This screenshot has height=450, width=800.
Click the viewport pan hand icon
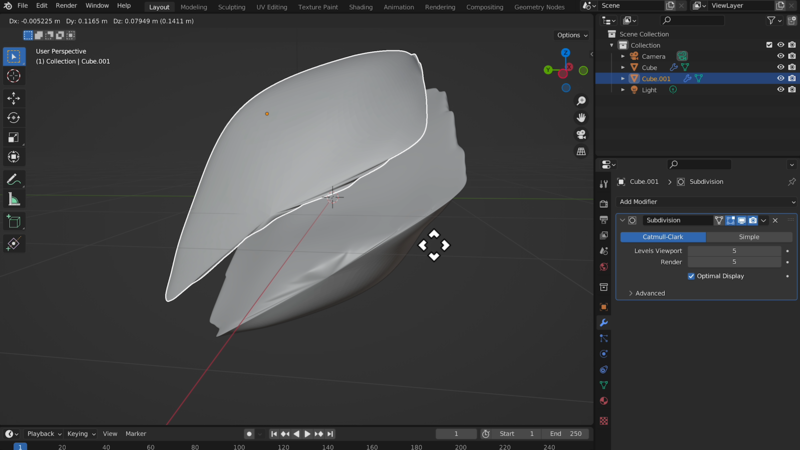point(581,118)
